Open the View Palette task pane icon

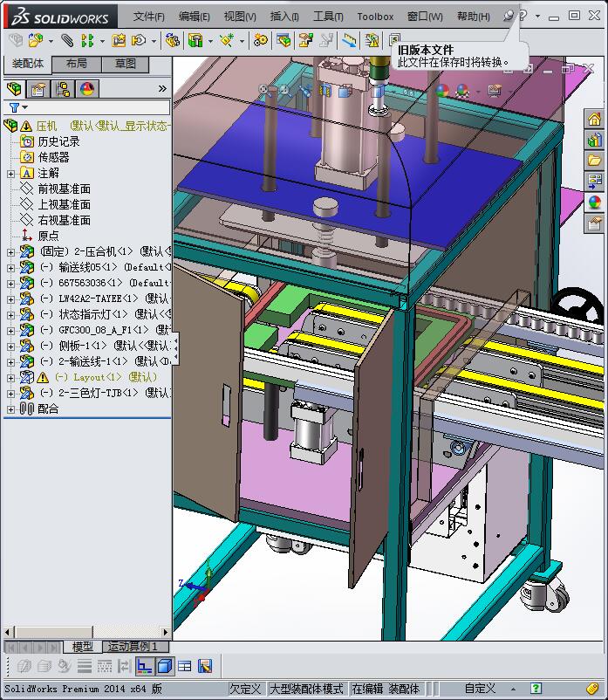(594, 181)
